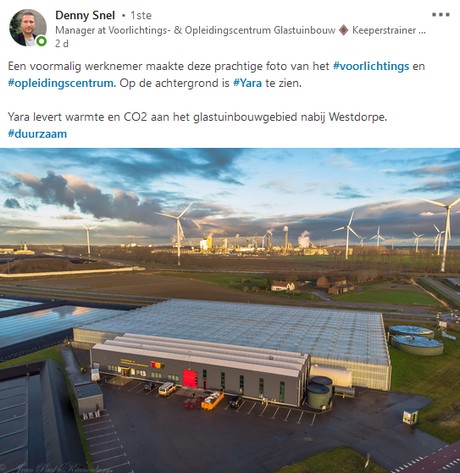
Task: Click the red door in the photo
Action: tap(190, 379)
